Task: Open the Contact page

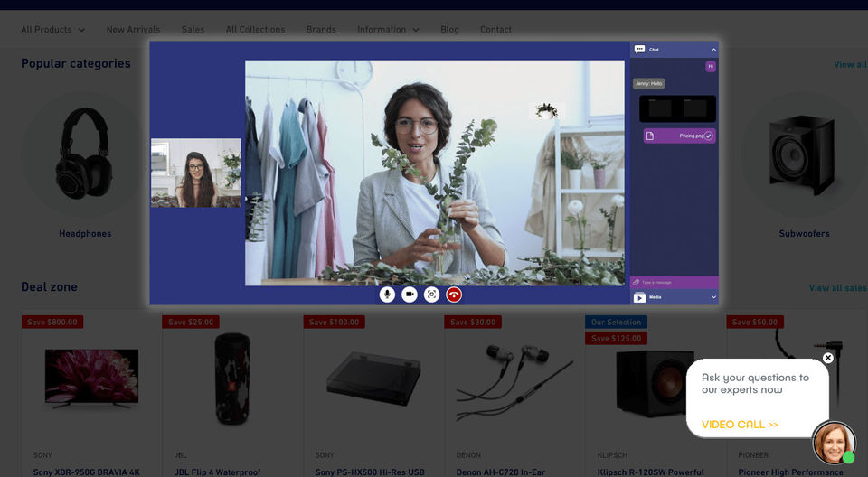Action: click(x=495, y=29)
